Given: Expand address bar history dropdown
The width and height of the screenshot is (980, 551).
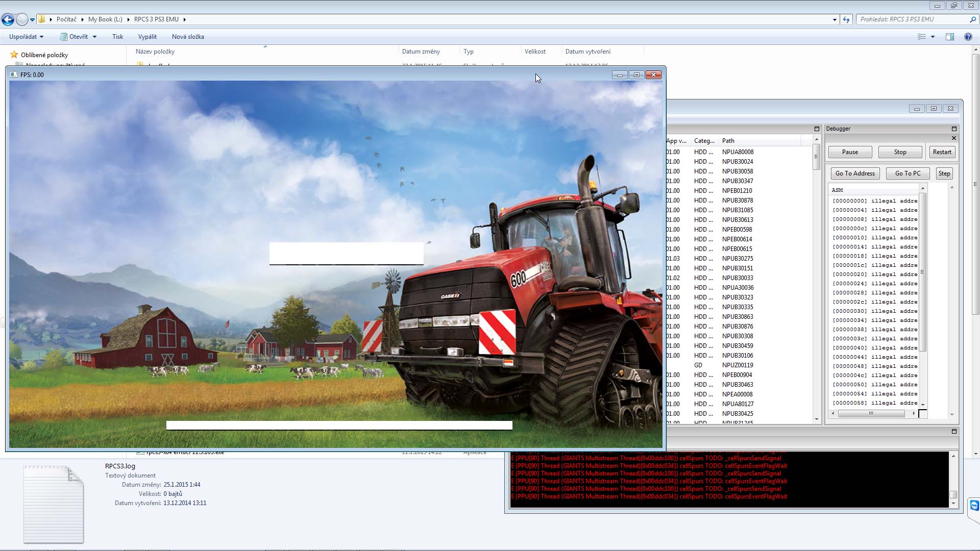Looking at the screenshot, I should click(x=835, y=19).
